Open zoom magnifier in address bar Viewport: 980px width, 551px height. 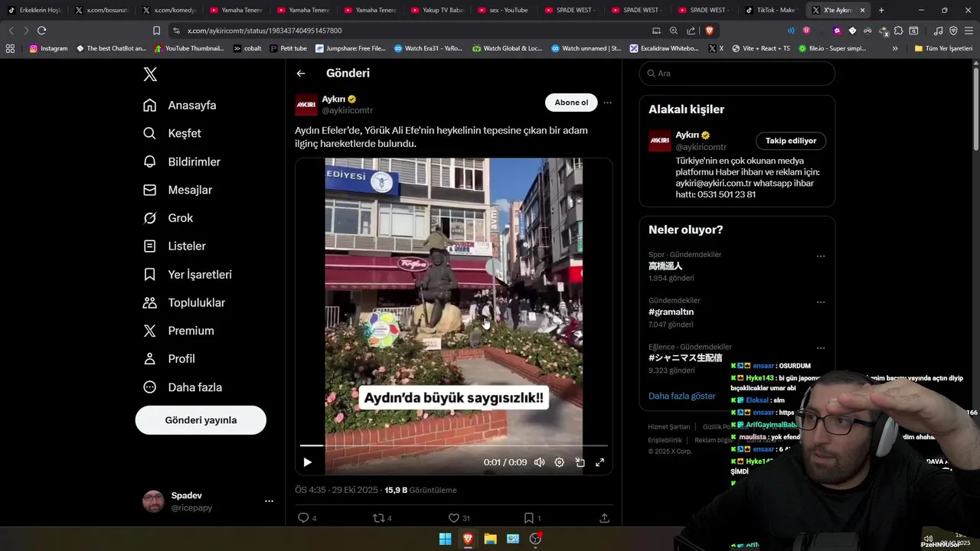[674, 31]
